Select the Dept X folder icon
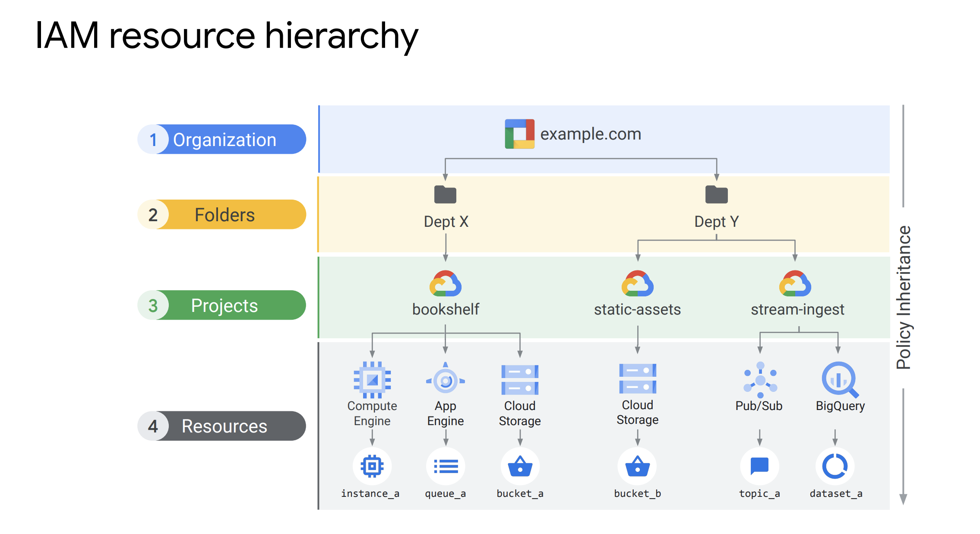980x534 pixels. click(445, 195)
